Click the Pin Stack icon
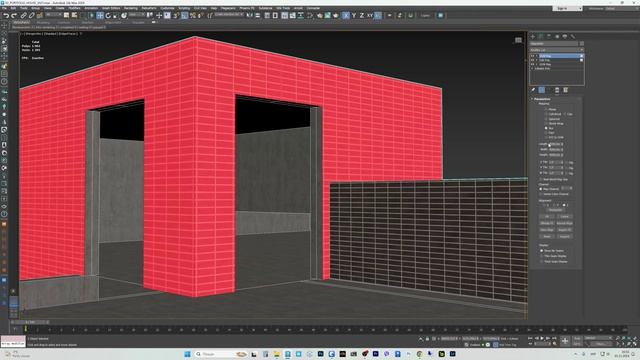The image size is (640, 360). (x=533, y=90)
